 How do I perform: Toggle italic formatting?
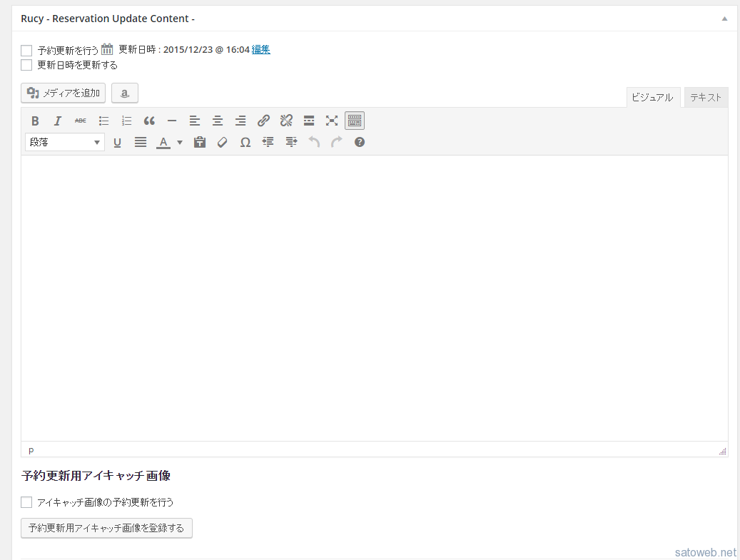coord(58,121)
